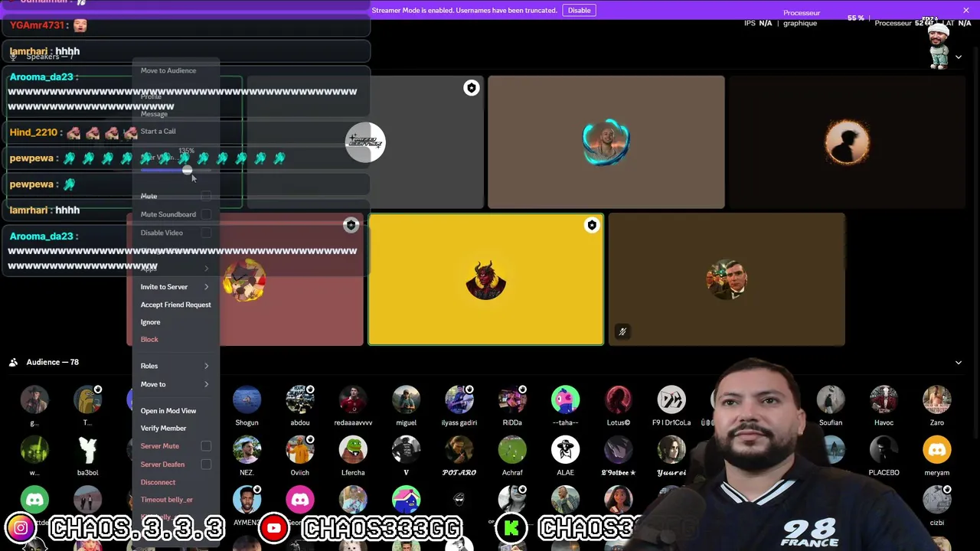Select Disconnect in the context menu
980x551 pixels.
click(x=158, y=482)
